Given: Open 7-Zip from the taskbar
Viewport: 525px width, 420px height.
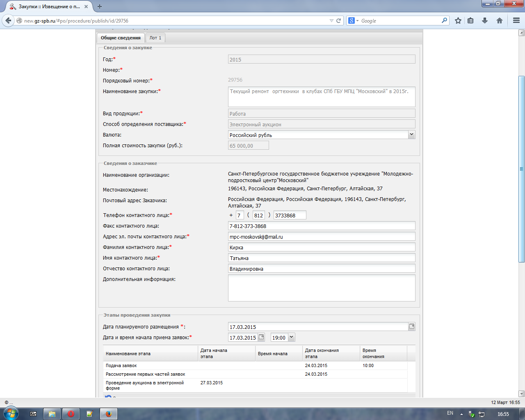Looking at the screenshot, I should (x=34, y=414).
